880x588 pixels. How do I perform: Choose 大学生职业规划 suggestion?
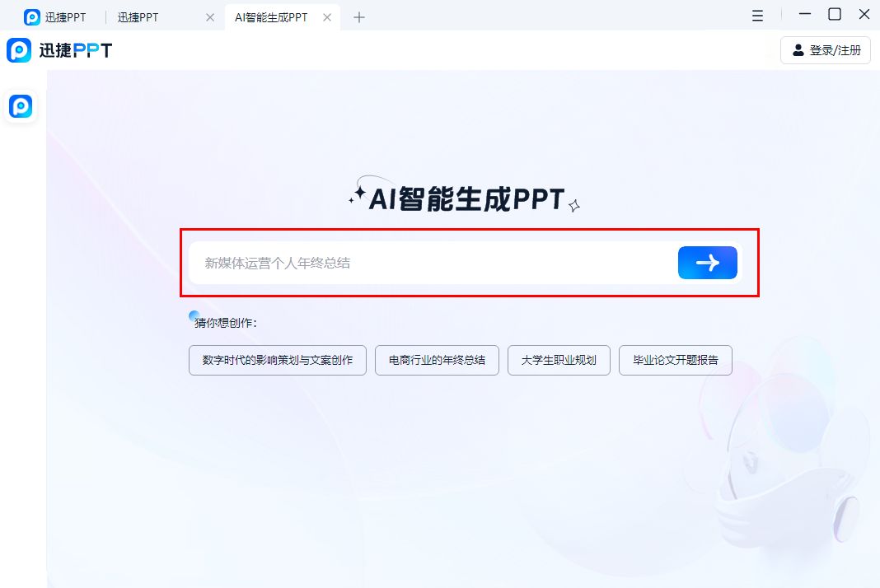click(x=559, y=360)
